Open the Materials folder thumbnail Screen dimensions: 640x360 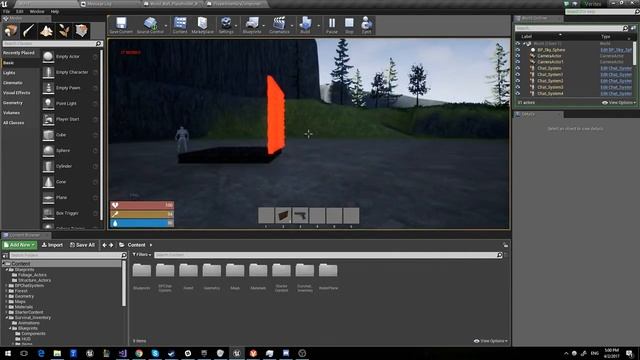(258, 270)
